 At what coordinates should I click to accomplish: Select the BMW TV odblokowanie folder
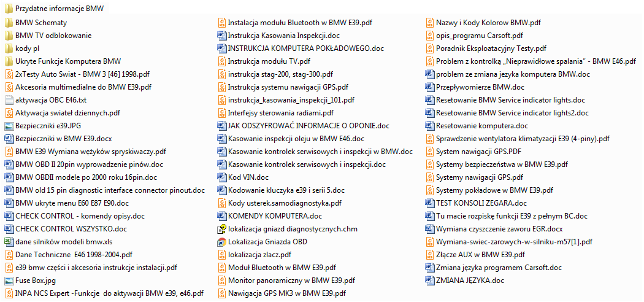pyautogui.click(x=54, y=36)
